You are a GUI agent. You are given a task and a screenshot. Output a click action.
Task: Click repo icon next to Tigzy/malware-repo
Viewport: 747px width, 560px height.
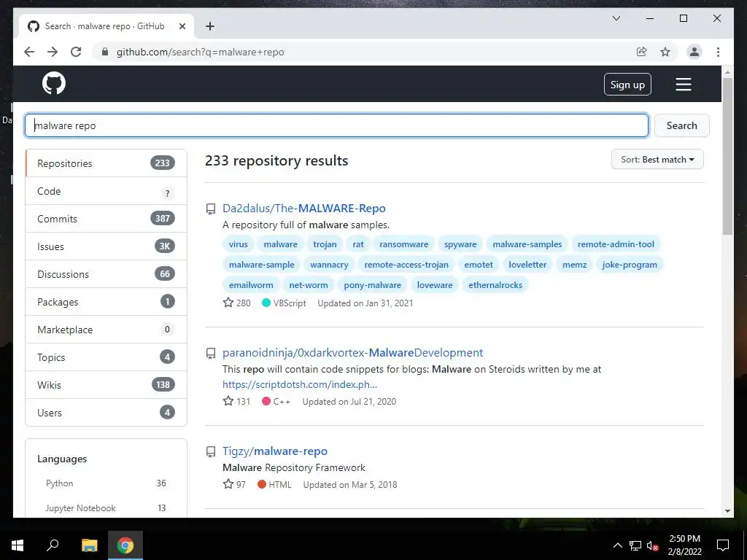pyautogui.click(x=211, y=452)
